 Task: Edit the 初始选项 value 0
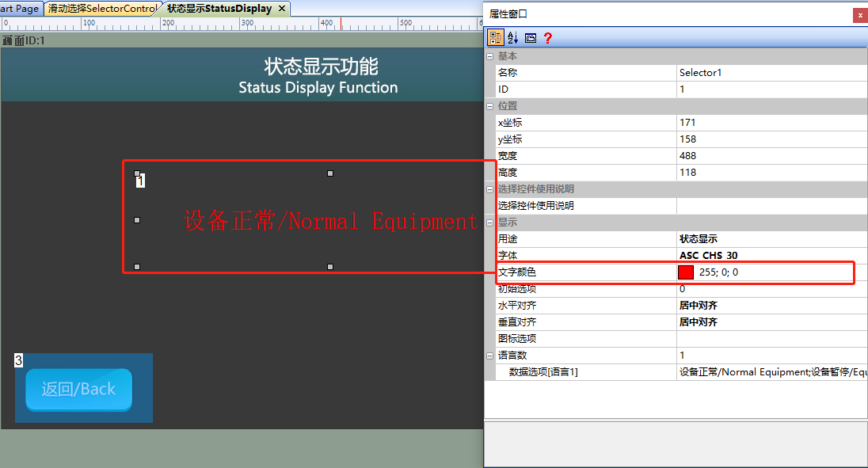click(x=771, y=289)
